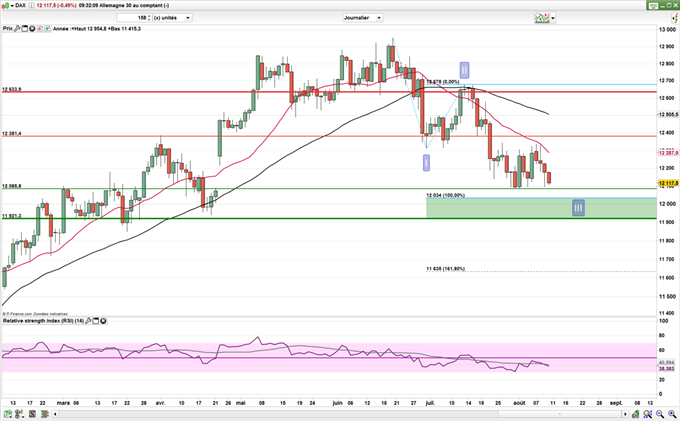Click the left scroll arrow of the time scrollbar
The image size is (680, 421).
click(x=55, y=414)
